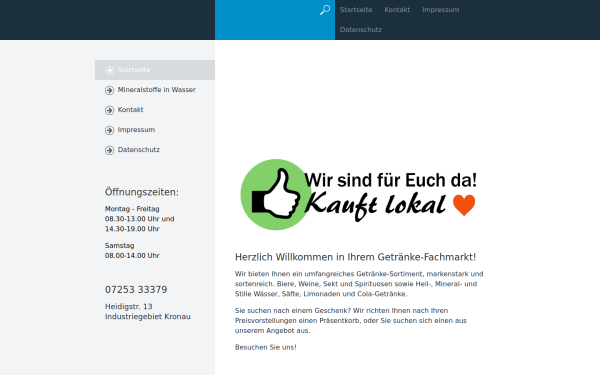Click the Öffnungszeiten heading
The height and width of the screenshot is (375, 600).
coord(142,192)
